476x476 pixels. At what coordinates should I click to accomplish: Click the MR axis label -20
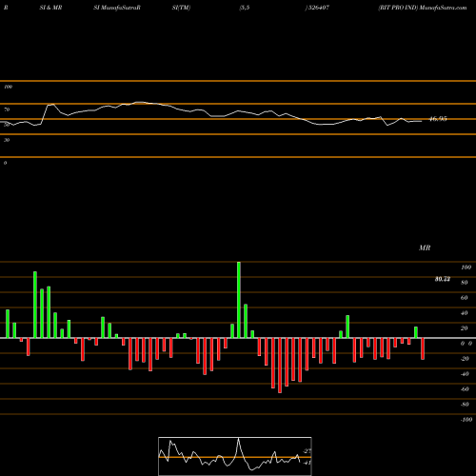click(465, 359)
